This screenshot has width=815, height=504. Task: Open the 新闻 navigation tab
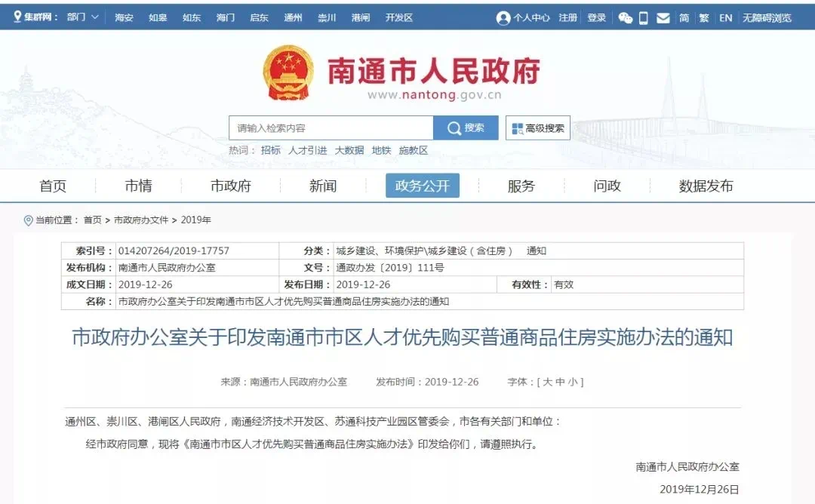pyautogui.click(x=323, y=186)
